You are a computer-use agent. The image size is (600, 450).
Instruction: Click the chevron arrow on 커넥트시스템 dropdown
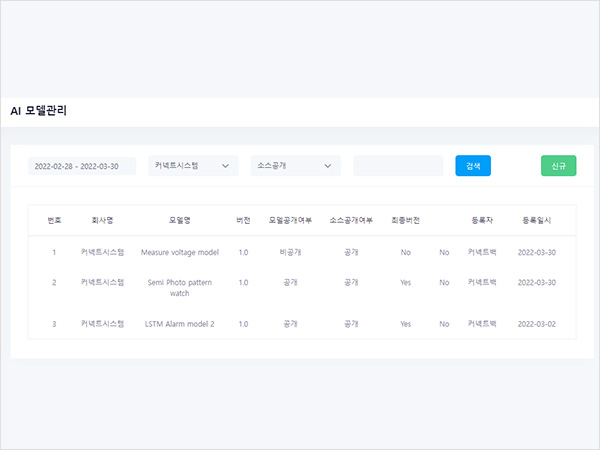[225, 166]
